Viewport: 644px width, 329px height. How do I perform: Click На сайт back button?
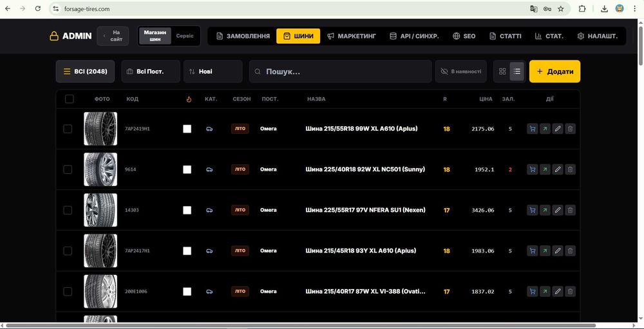pyautogui.click(x=113, y=36)
